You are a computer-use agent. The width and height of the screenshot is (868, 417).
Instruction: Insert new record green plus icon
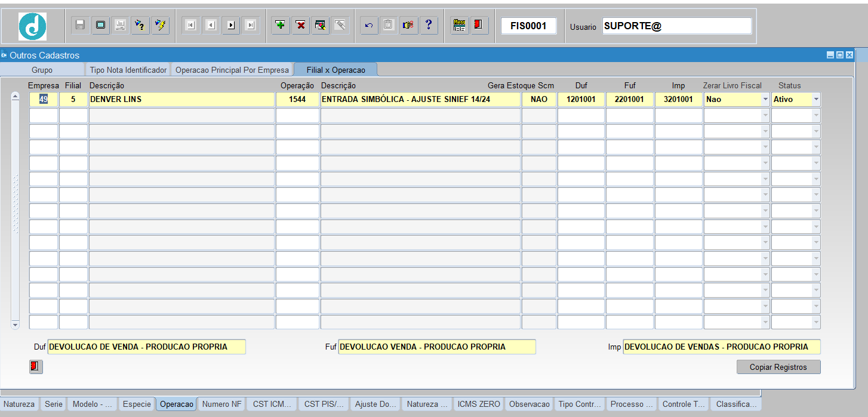point(281,25)
